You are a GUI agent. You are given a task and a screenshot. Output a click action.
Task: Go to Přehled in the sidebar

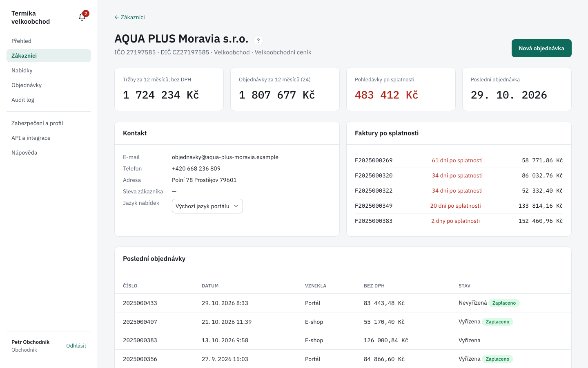[x=49, y=41]
